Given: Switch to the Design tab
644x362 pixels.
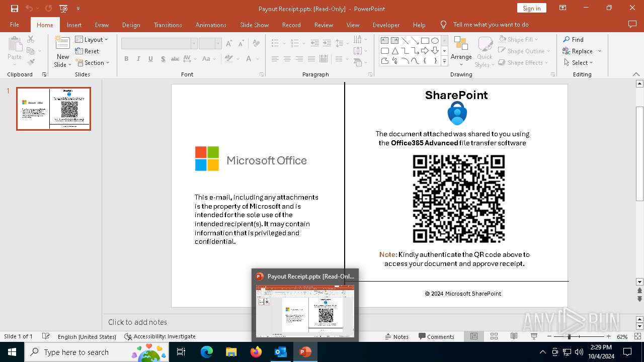Looking at the screenshot, I should [131, 25].
